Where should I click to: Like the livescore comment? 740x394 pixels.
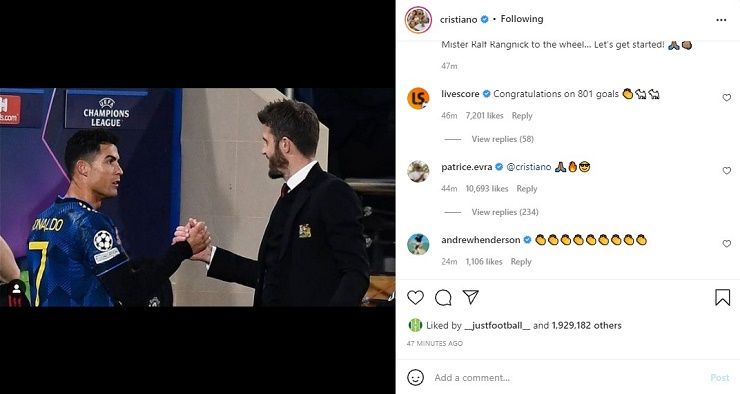pyautogui.click(x=726, y=98)
